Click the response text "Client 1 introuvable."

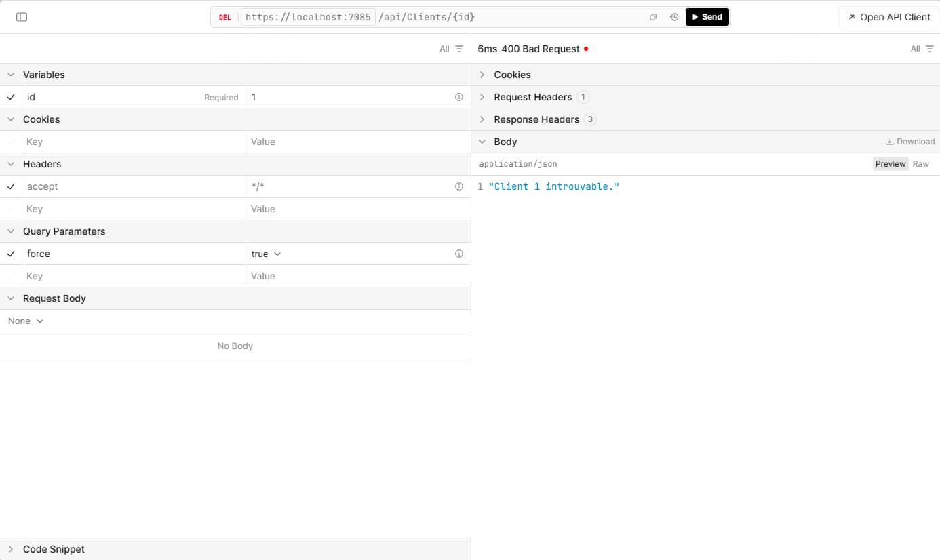pos(554,186)
